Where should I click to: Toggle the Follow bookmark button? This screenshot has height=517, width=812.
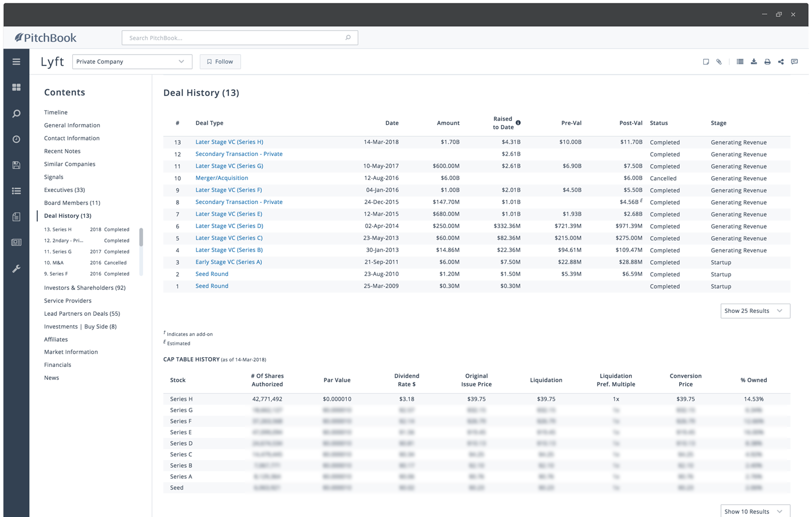click(220, 61)
